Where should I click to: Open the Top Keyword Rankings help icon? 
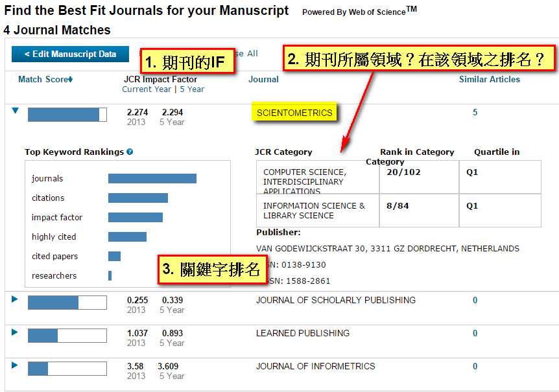130,152
